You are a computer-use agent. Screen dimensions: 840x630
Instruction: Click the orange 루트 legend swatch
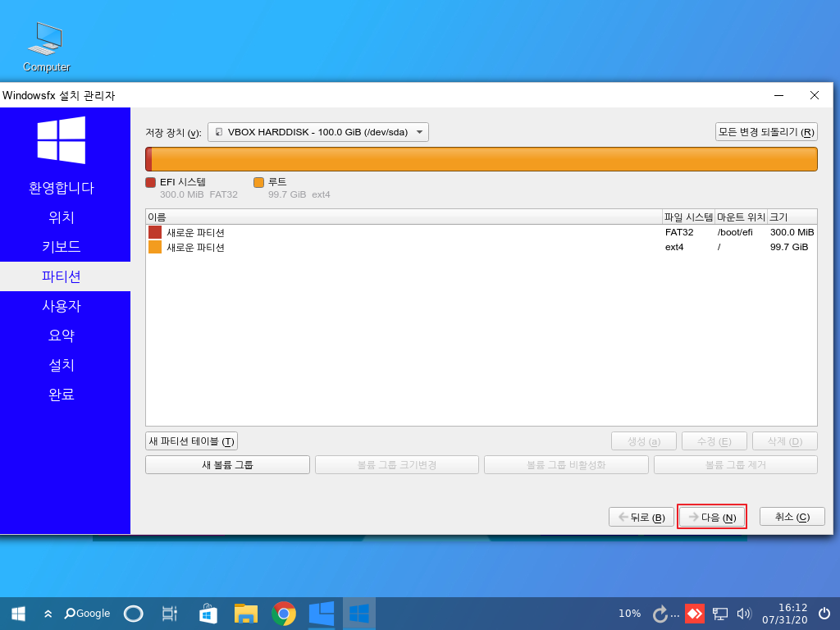258,182
